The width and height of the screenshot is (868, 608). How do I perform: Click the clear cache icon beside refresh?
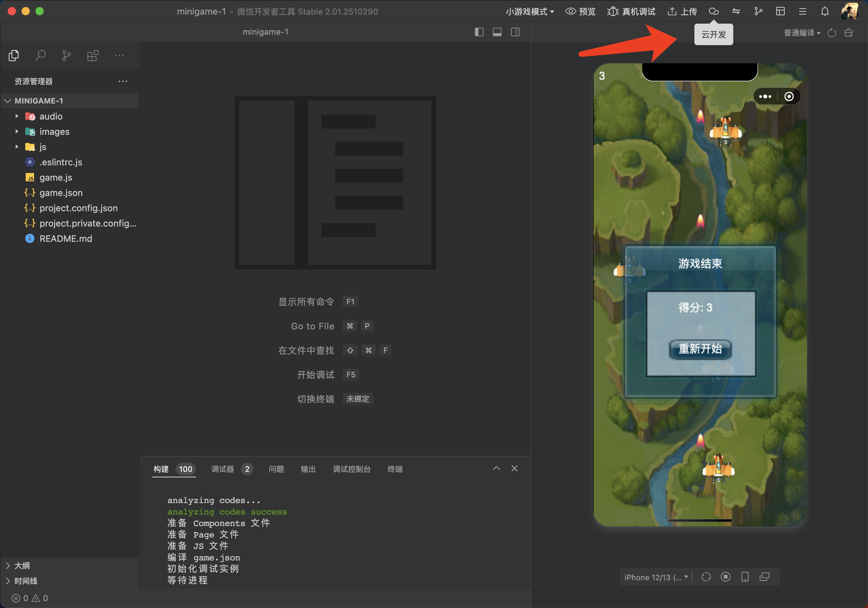848,33
